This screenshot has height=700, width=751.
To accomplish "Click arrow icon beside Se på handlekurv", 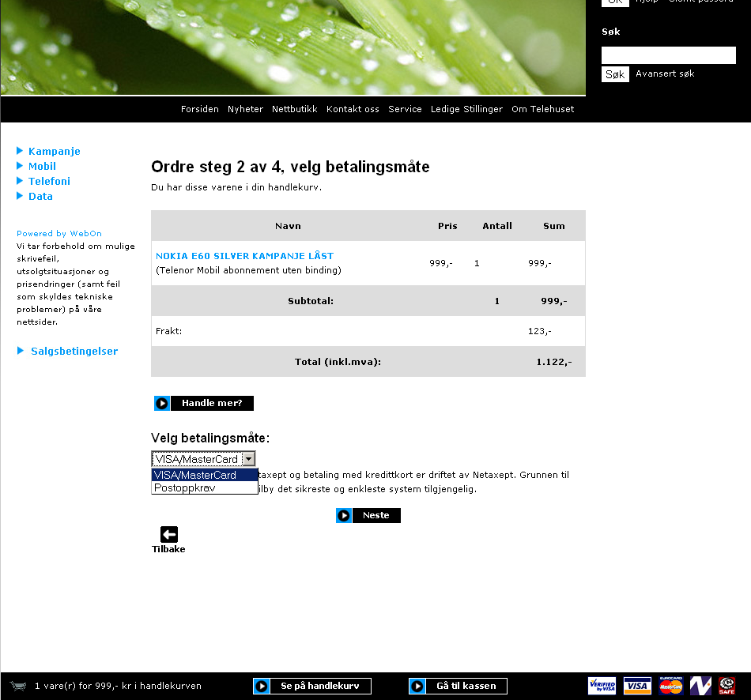I will (262, 686).
